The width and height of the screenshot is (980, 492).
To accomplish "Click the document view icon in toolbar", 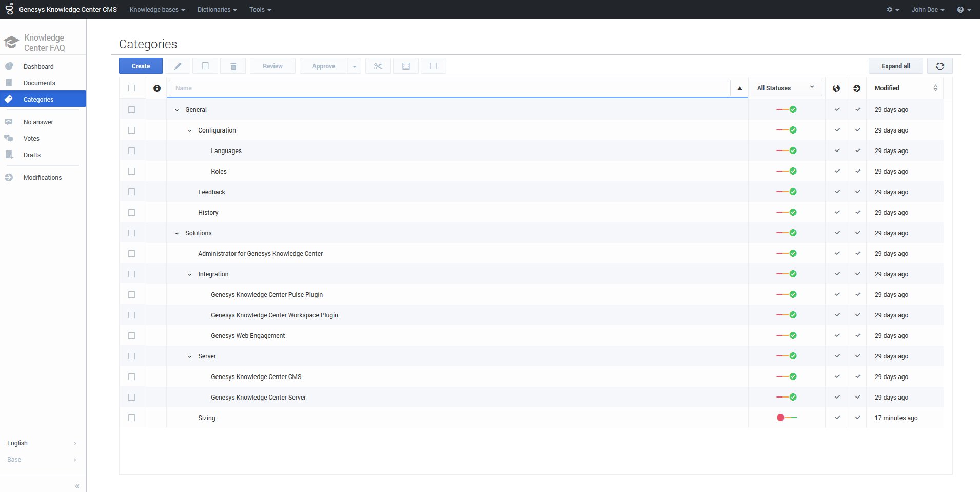I will 205,66.
